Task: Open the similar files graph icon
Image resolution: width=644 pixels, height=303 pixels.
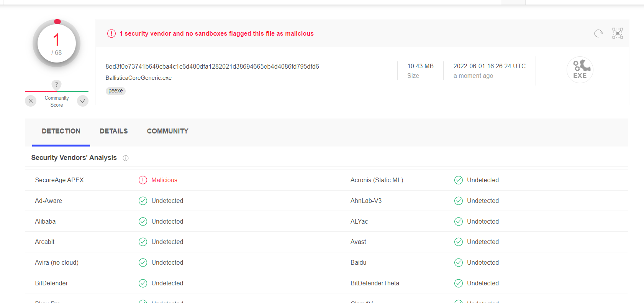Action: tap(618, 33)
